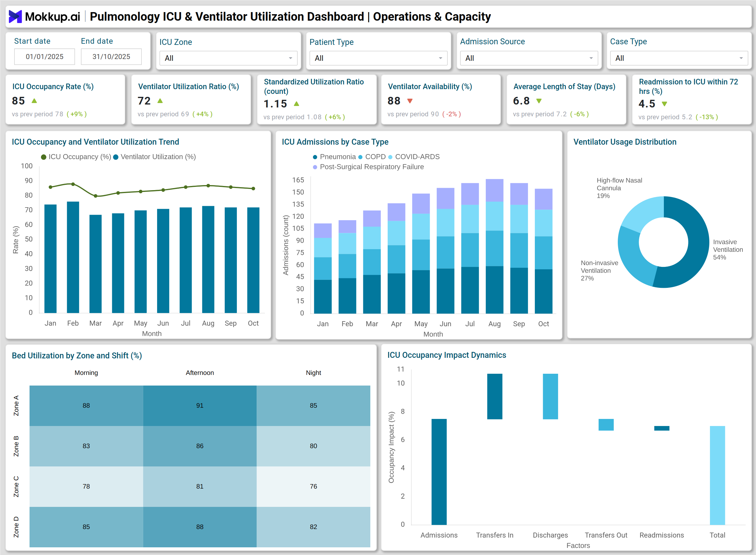Click the Zone B Morning cell showing 83
756x555 pixels.
point(86,446)
